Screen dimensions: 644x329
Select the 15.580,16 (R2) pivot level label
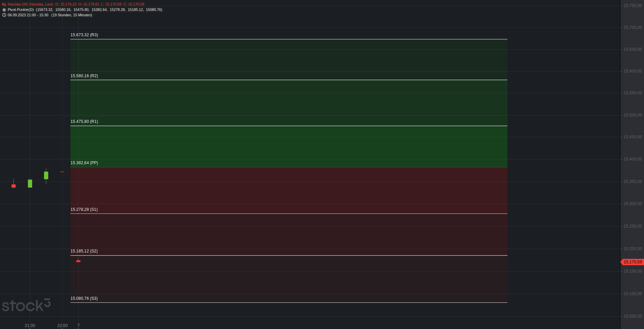coord(84,76)
